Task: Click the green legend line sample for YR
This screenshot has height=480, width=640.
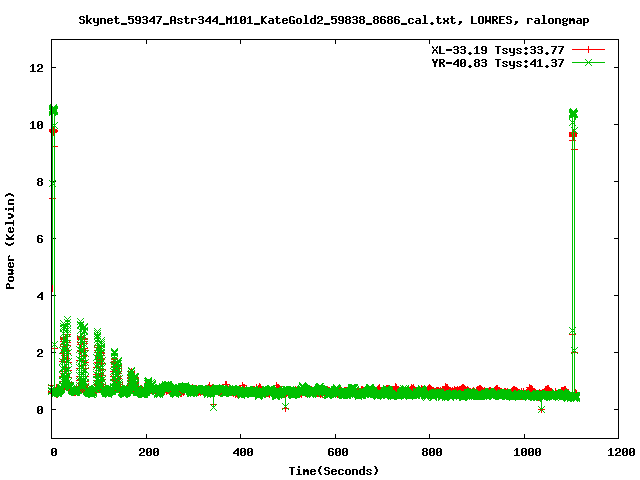Action: pos(588,62)
